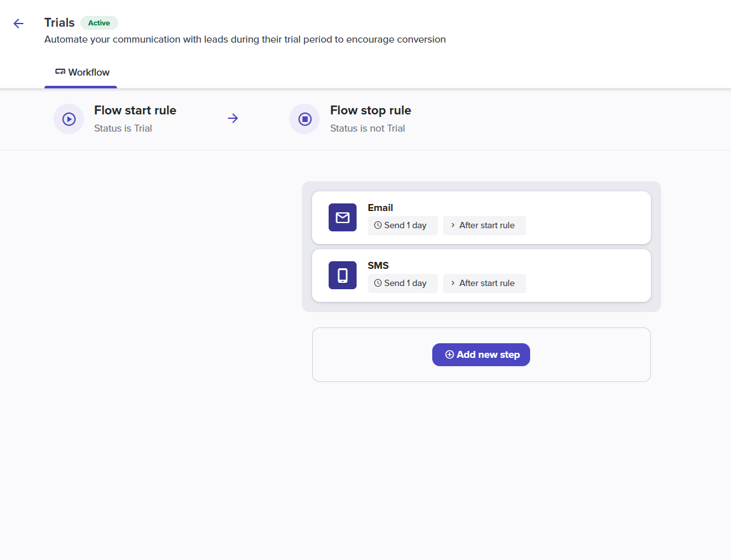Open the SMS step phone icon
The height and width of the screenshot is (560, 731).
(342, 275)
